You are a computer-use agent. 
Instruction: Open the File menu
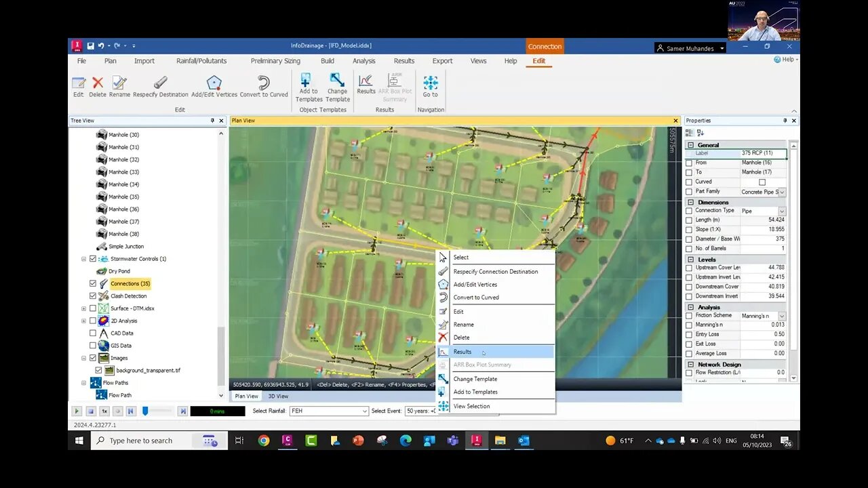[81, 61]
